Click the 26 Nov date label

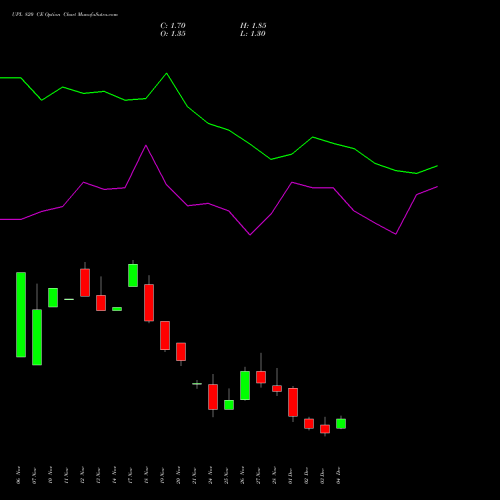click(242, 475)
